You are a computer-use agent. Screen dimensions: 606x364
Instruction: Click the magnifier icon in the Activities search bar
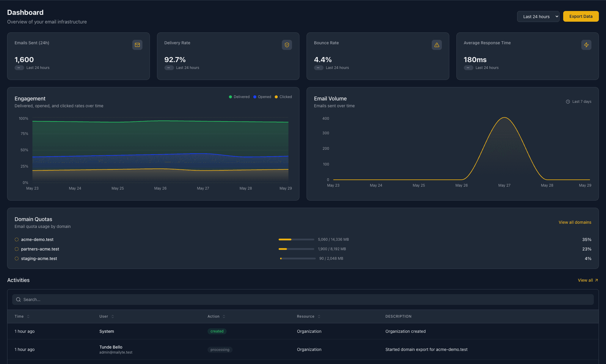pos(18,300)
